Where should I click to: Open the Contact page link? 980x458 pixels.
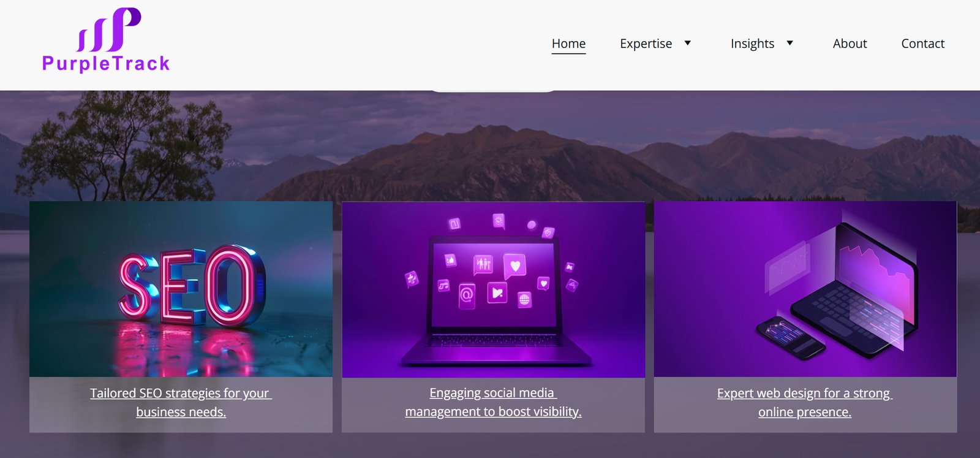pos(922,44)
